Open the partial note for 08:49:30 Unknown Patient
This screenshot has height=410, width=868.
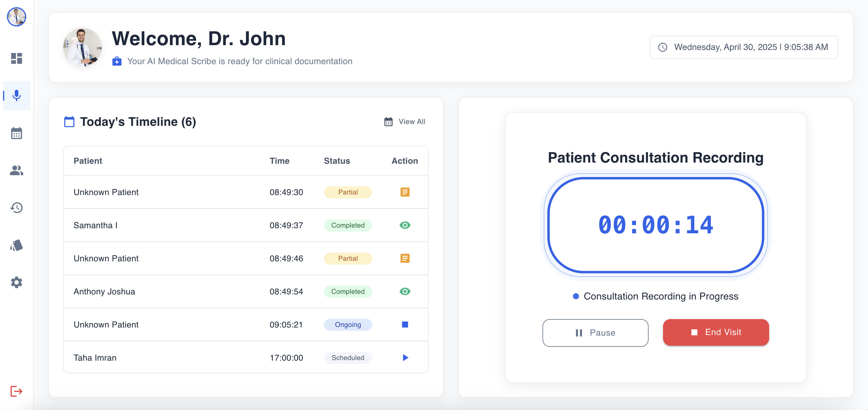405,192
